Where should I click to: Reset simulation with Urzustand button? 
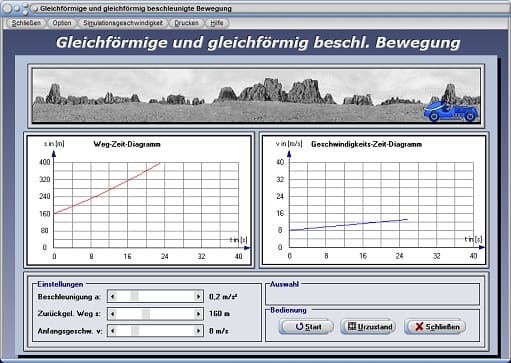tap(369, 327)
